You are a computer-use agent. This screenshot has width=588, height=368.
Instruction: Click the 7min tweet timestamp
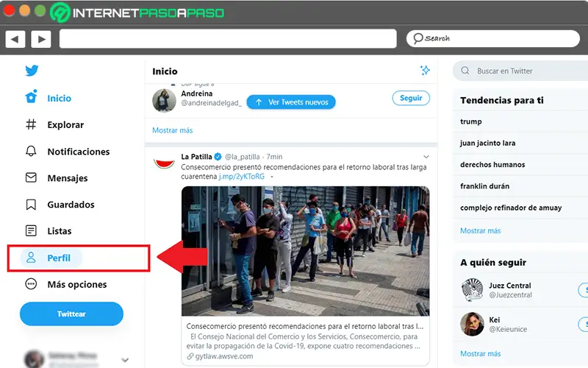click(x=274, y=157)
